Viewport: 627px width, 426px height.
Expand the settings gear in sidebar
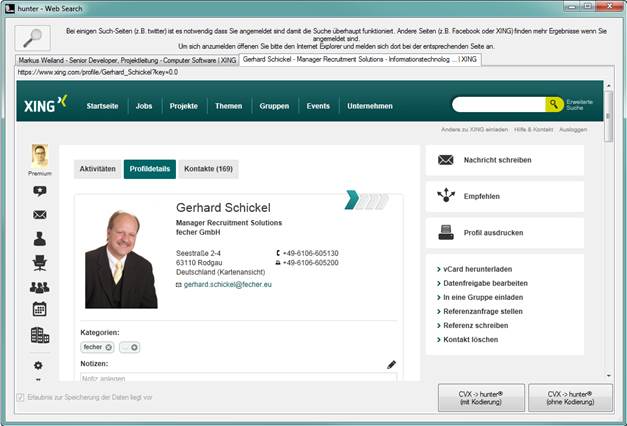coord(39,366)
